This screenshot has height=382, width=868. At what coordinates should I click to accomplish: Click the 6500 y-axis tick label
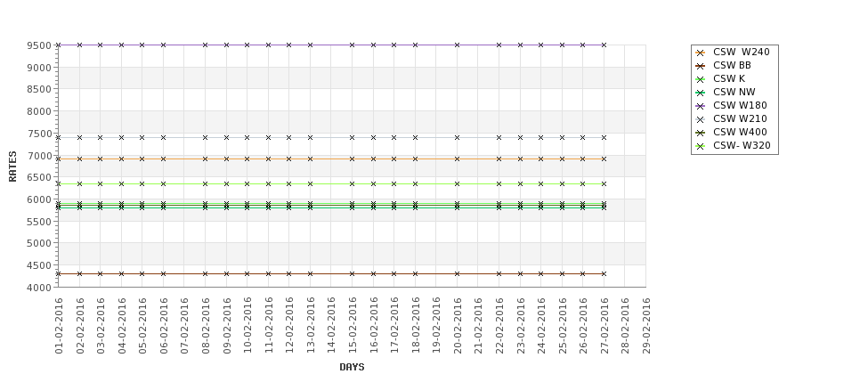coord(39,177)
